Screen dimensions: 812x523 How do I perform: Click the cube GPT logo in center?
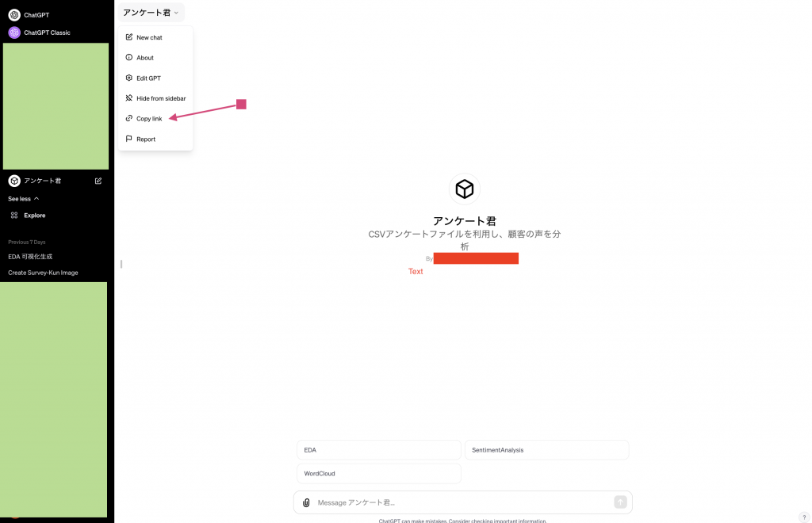465,189
